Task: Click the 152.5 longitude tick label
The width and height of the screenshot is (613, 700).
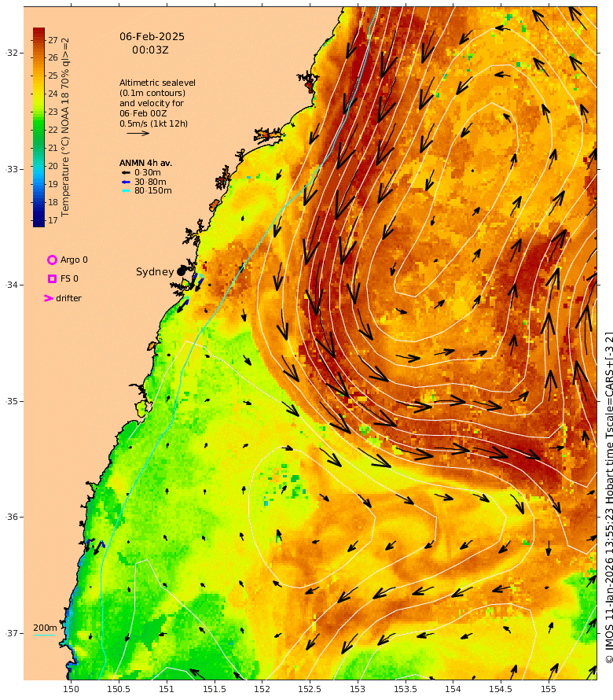Action: (x=310, y=689)
